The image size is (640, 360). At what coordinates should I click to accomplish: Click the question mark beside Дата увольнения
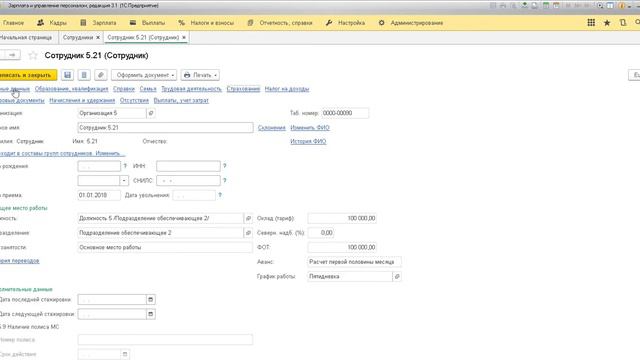point(220,195)
